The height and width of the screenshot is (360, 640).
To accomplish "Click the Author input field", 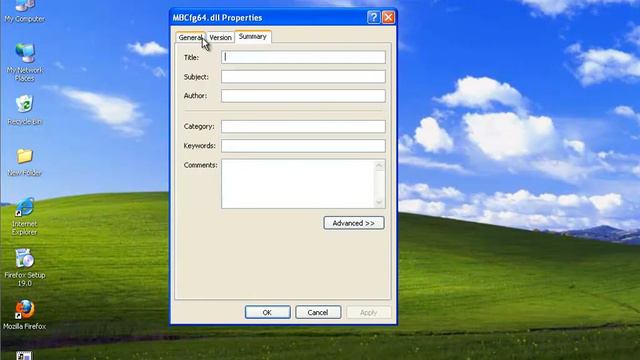I will point(303,96).
